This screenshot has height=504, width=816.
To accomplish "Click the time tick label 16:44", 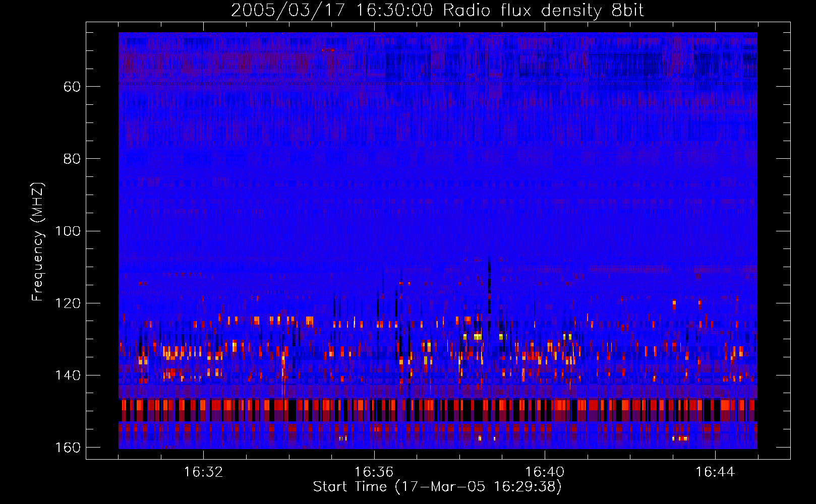I will coord(715,472).
